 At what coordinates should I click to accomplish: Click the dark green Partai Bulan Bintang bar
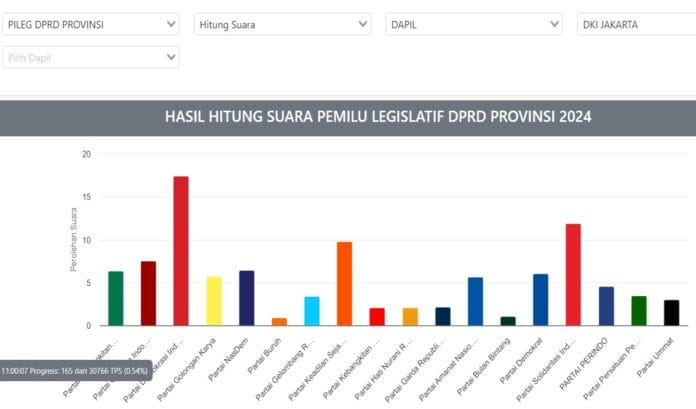click(x=508, y=321)
